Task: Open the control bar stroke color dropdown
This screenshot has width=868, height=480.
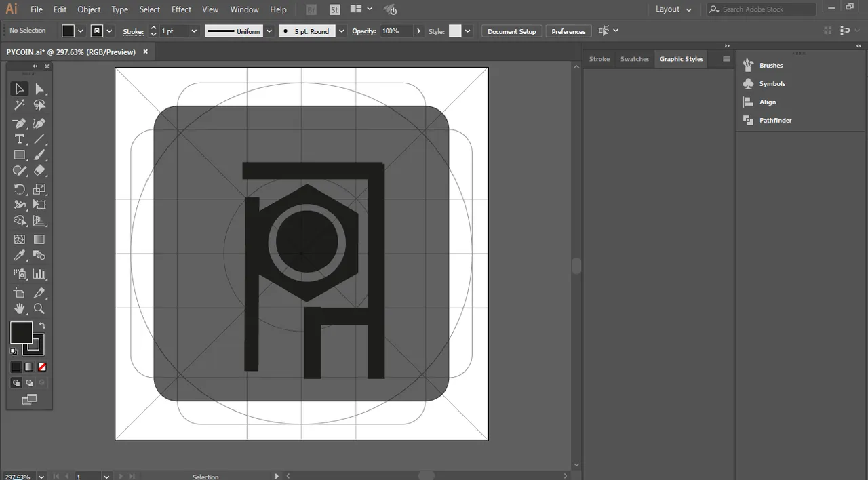Action: (x=110, y=31)
